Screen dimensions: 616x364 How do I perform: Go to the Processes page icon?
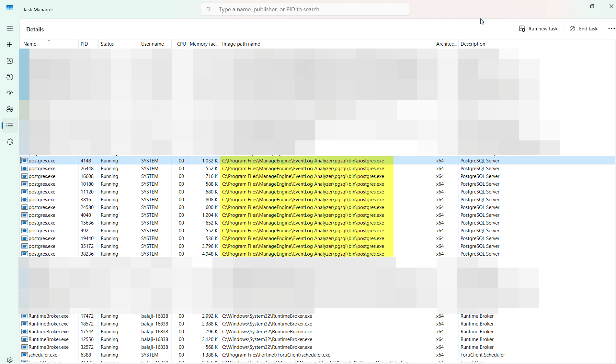tap(10, 45)
